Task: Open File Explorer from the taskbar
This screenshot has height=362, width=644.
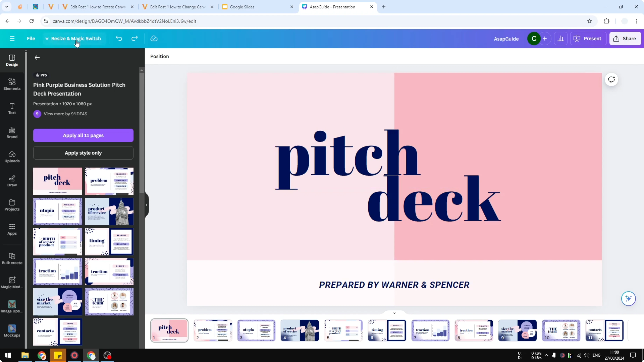Action: point(25,355)
